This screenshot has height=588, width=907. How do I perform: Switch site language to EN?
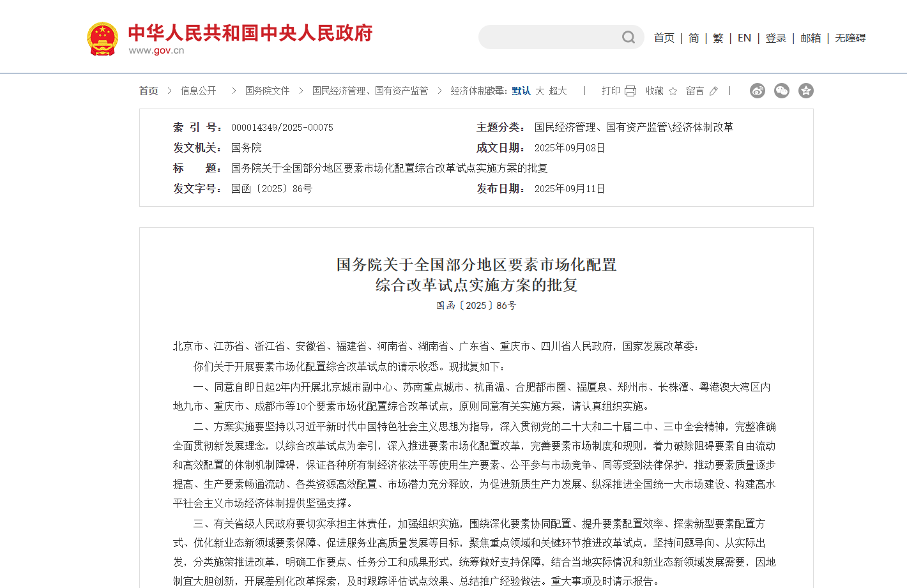744,38
